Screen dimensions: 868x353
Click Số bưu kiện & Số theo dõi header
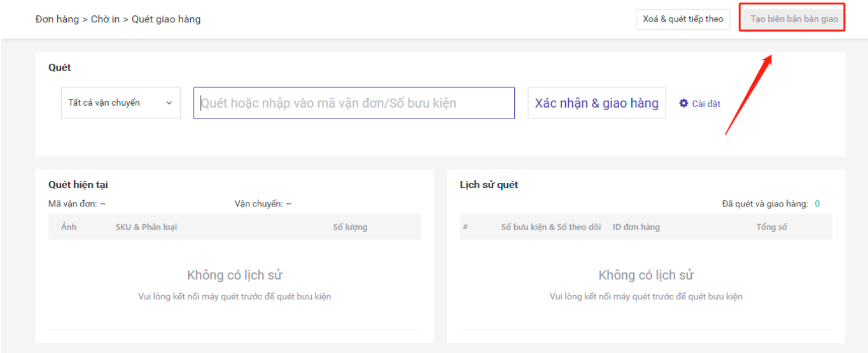tap(550, 227)
